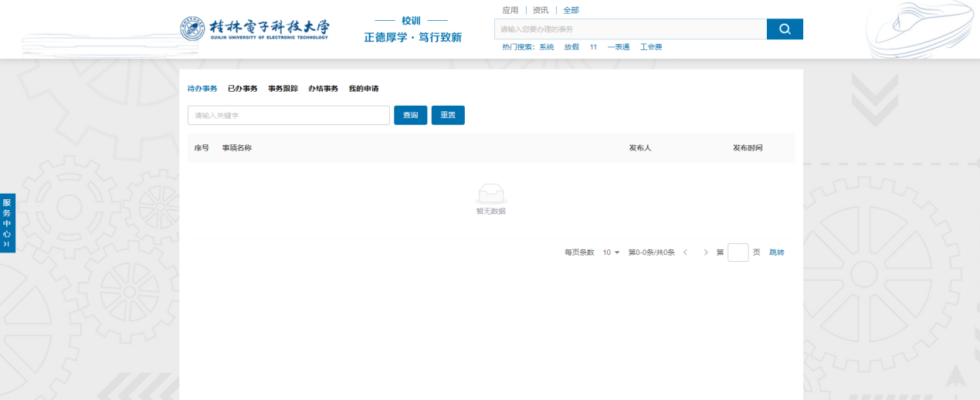980x400 pixels.
Task: Click the Guilin University logo
Action: coord(254,29)
